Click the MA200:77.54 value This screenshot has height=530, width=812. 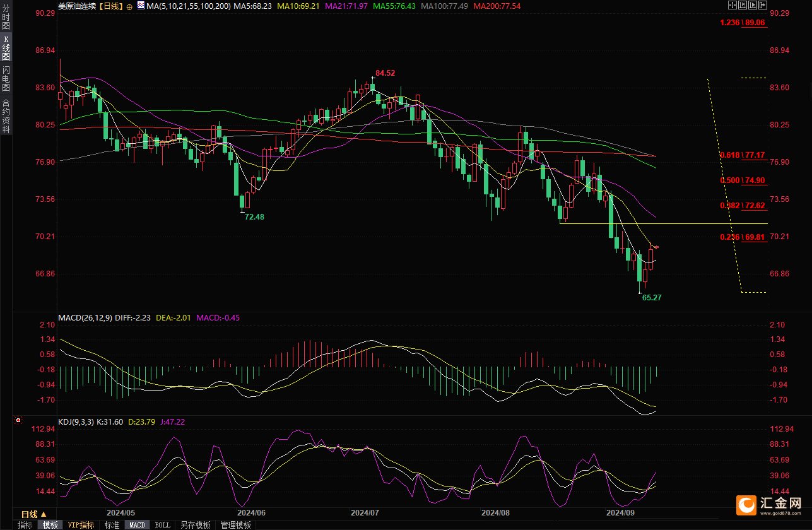click(x=497, y=6)
